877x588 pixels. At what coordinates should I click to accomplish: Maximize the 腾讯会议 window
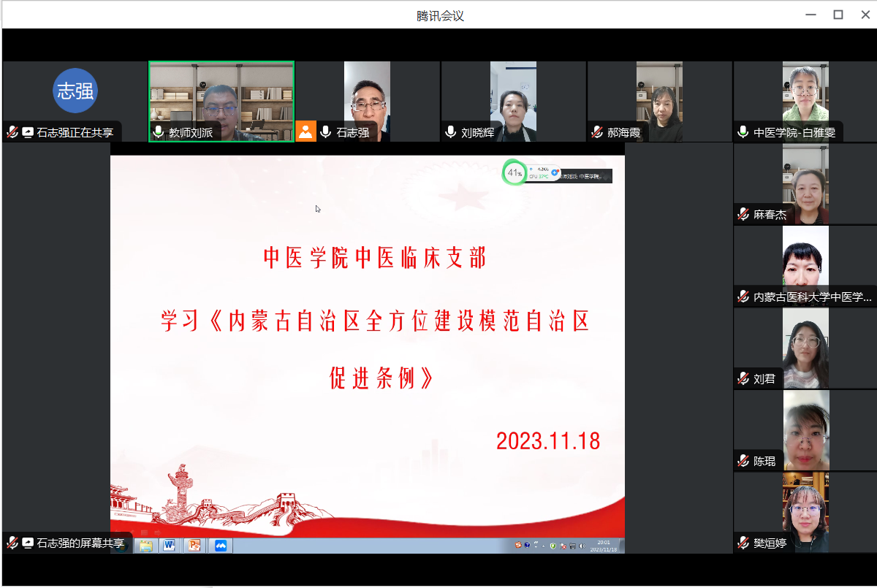point(838,15)
